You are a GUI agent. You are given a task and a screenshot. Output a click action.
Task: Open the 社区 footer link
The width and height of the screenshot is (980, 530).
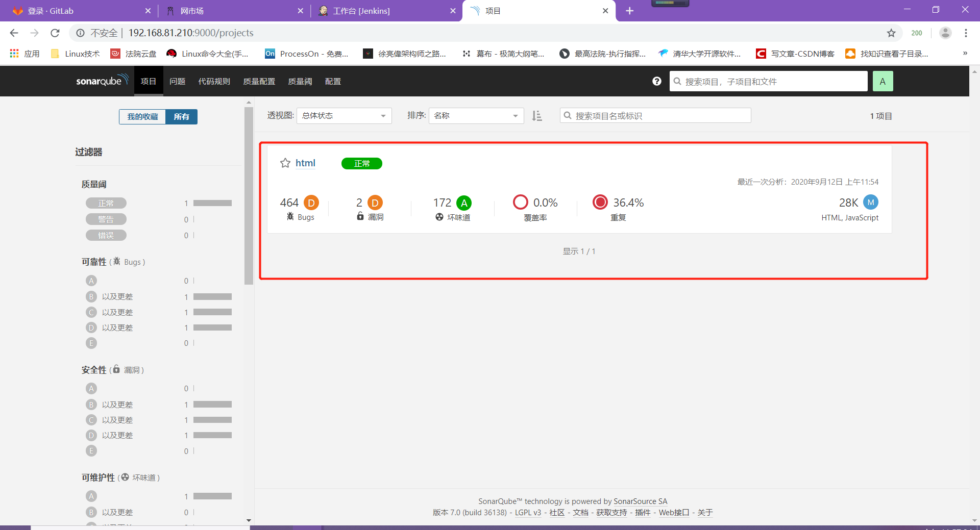tap(557, 512)
